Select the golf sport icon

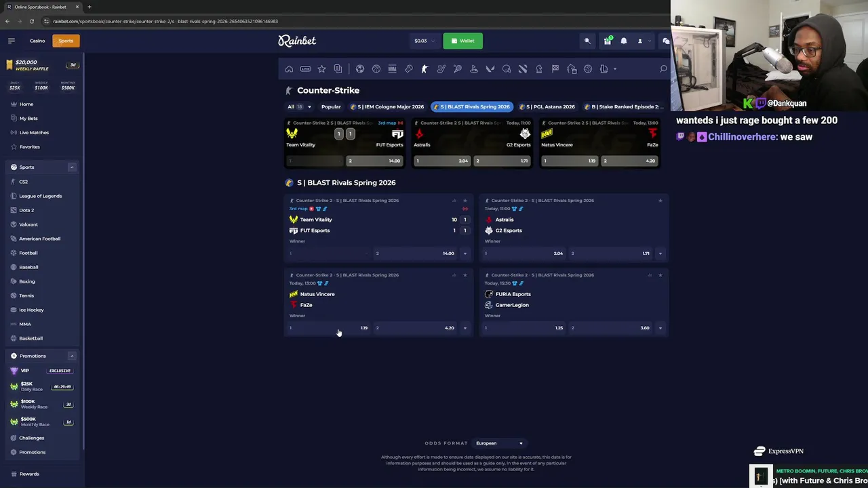coord(473,68)
